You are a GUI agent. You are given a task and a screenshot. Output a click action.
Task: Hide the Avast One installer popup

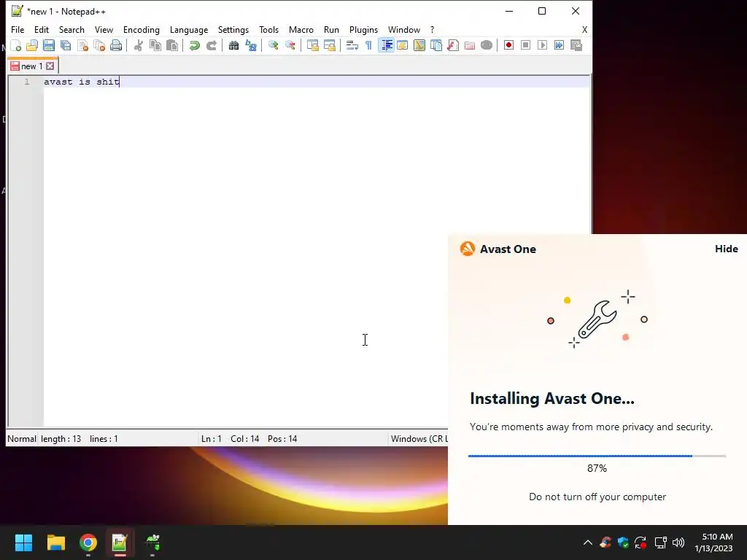[726, 249]
